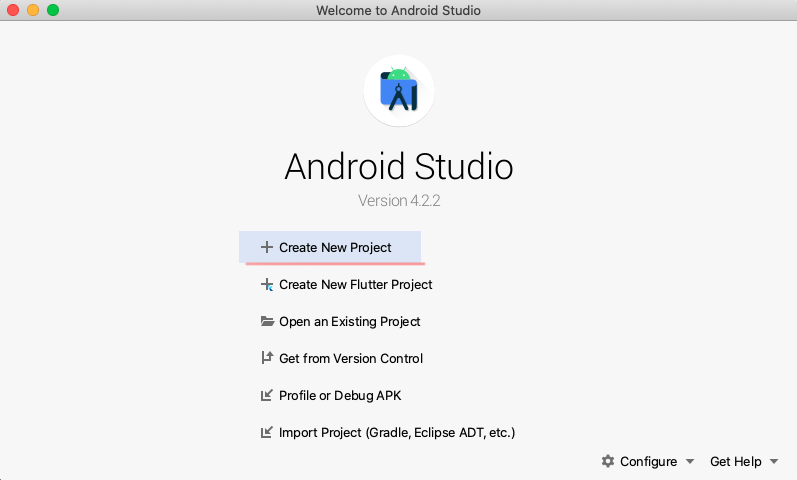Click the Profile or Debug APK icon
Image resolution: width=797 pixels, height=480 pixels.
(x=267, y=395)
